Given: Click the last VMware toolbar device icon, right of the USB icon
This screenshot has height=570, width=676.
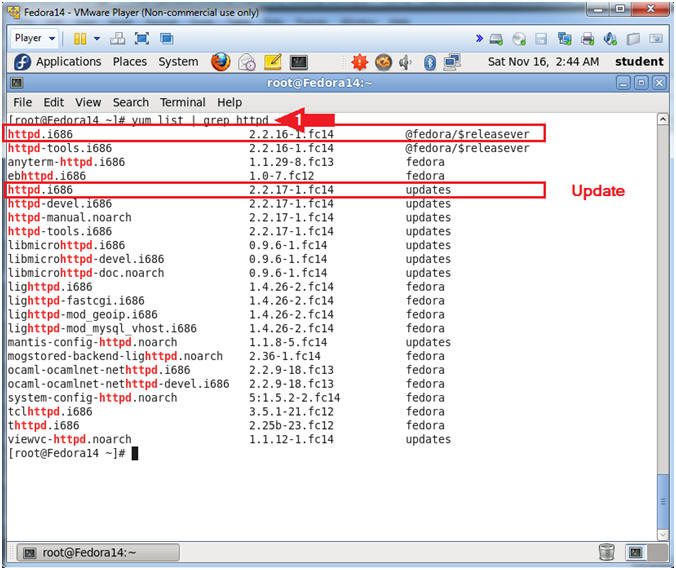Looking at the screenshot, I should [x=656, y=39].
